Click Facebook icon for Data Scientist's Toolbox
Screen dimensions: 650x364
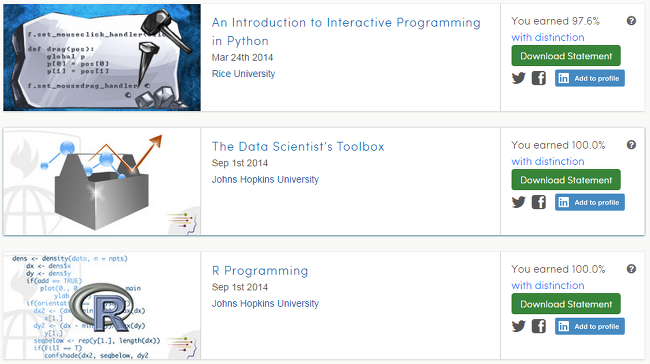click(x=538, y=202)
